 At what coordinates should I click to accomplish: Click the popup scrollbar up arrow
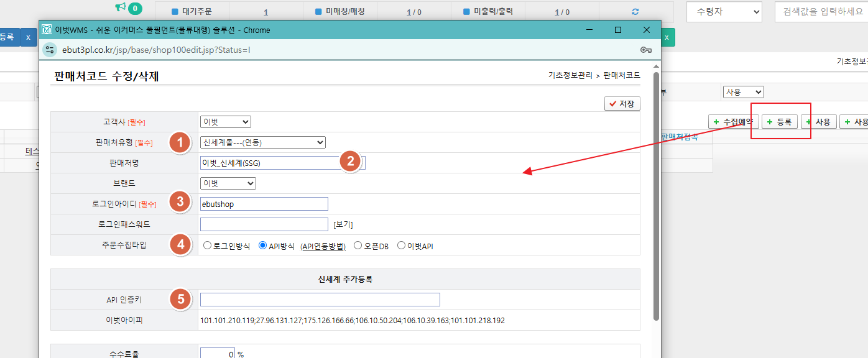coord(655,65)
